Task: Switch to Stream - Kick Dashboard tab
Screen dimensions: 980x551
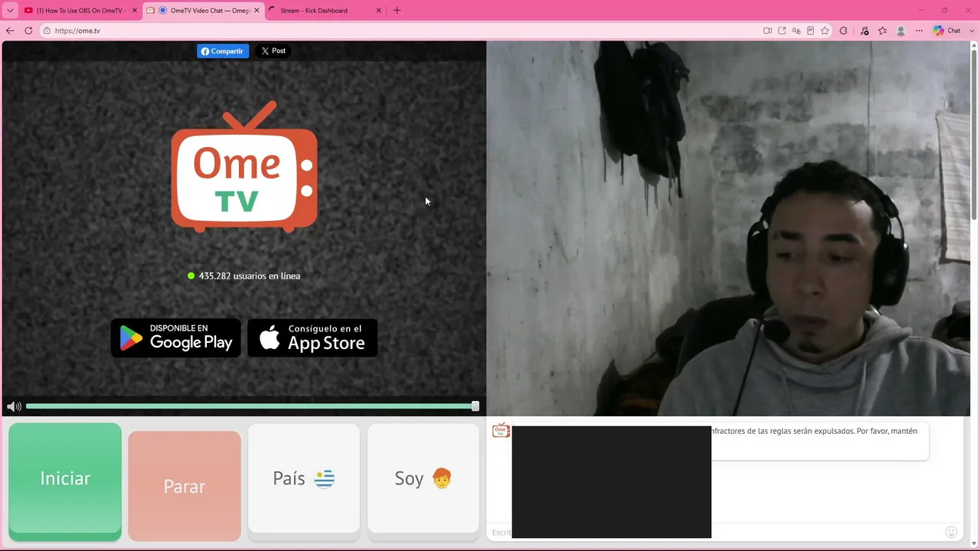Action: [x=325, y=11]
